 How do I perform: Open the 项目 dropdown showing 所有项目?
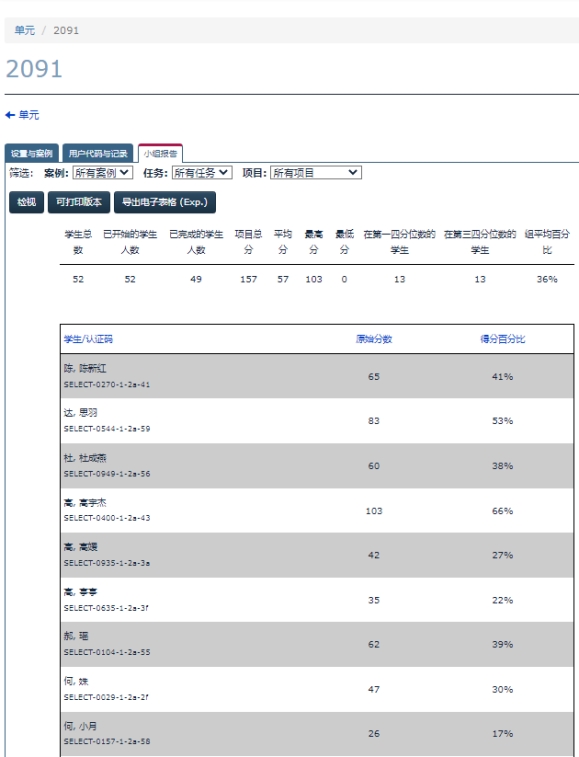click(316, 172)
